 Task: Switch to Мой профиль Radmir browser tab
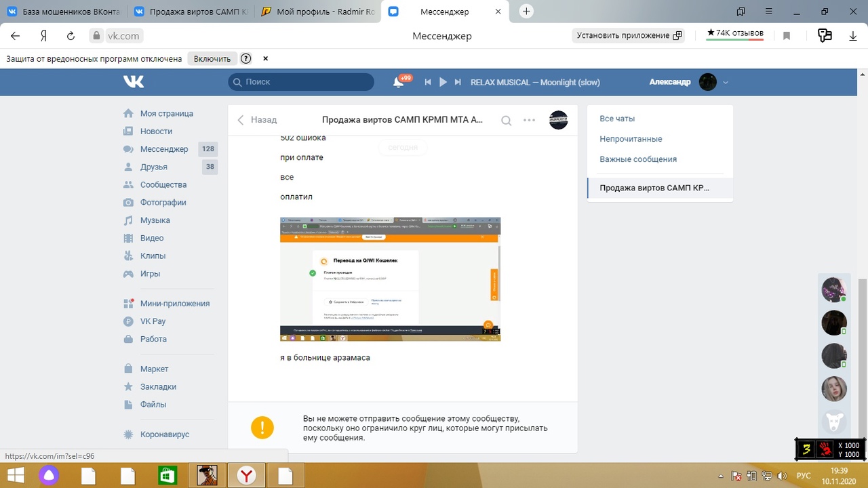click(x=317, y=12)
